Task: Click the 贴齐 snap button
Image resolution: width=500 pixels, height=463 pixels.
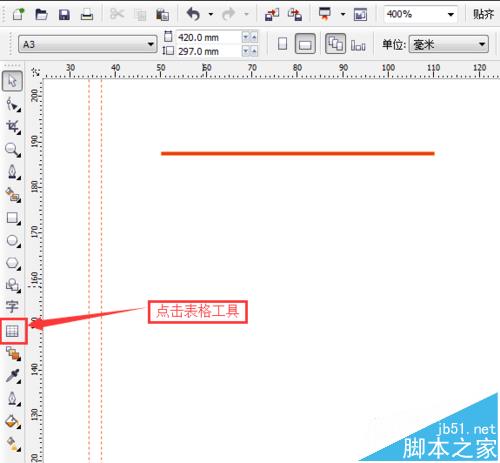Action: click(483, 14)
